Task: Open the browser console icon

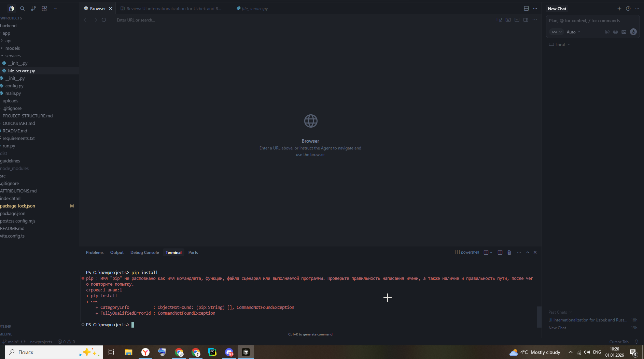Action: point(517,20)
